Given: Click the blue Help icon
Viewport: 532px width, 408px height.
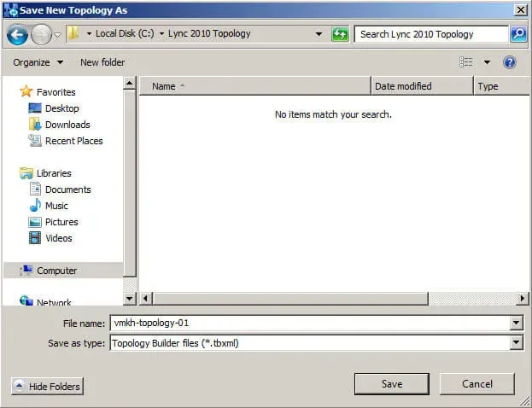Looking at the screenshot, I should click(509, 62).
